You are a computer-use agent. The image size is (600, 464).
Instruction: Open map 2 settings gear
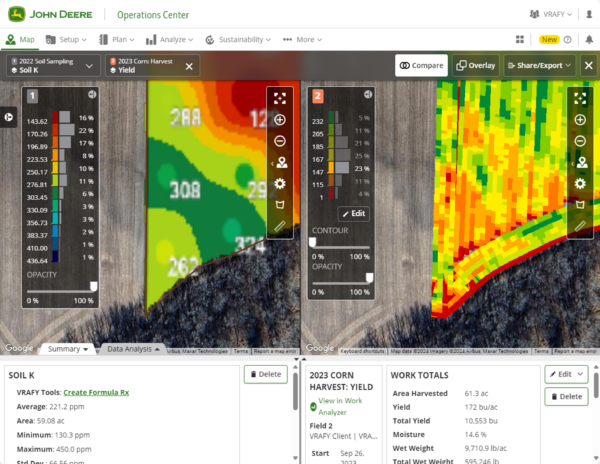(x=580, y=184)
